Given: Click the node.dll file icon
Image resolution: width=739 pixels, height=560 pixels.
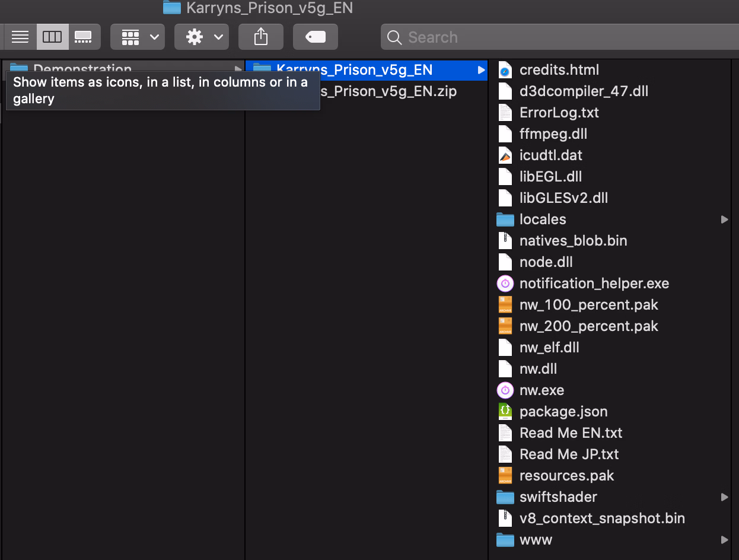Looking at the screenshot, I should (x=505, y=262).
